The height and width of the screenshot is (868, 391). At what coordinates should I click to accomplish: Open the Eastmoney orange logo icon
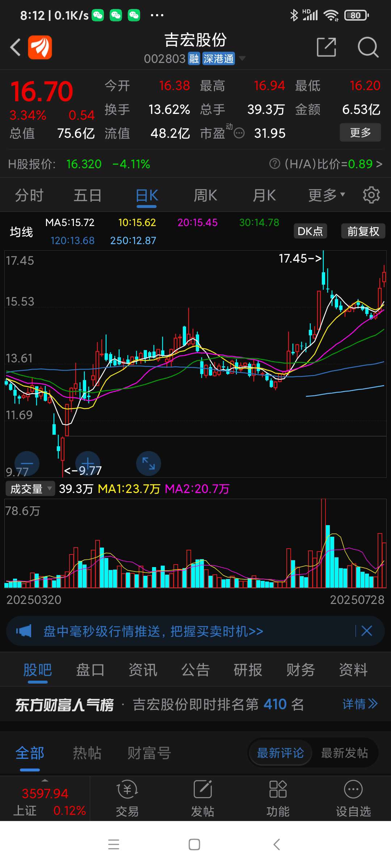pyautogui.click(x=40, y=47)
